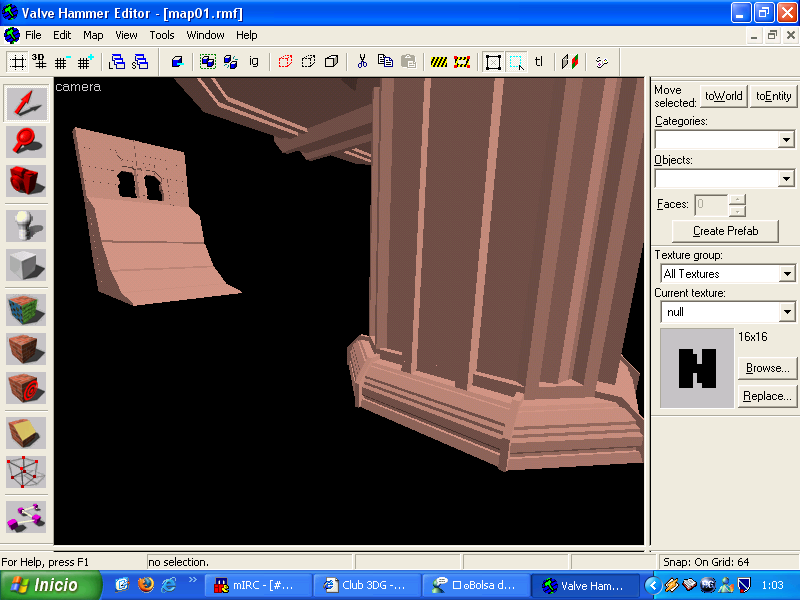The height and width of the screenshot is (600, 800).
Task: Click the Replace... texture button
Action: coord(767,396)
